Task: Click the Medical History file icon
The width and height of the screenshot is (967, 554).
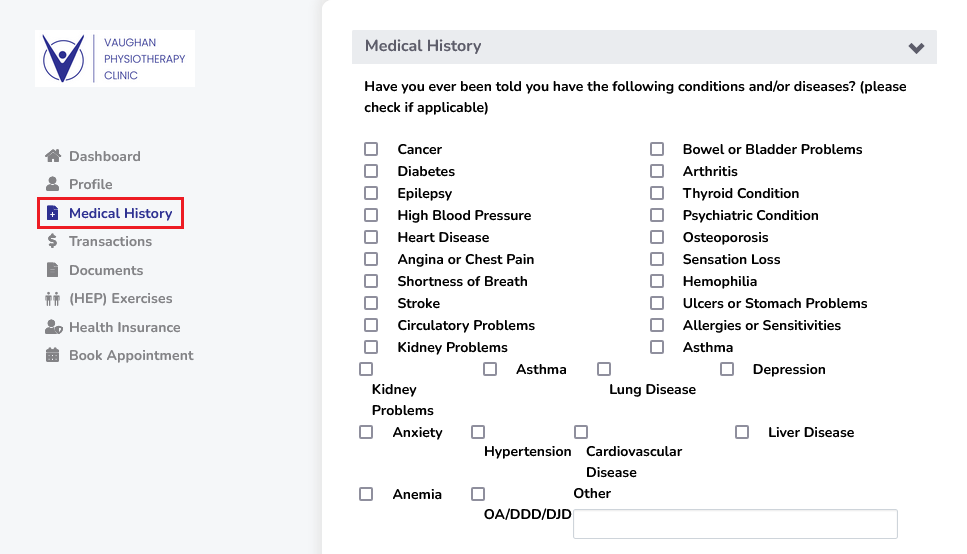Action: 53,213
